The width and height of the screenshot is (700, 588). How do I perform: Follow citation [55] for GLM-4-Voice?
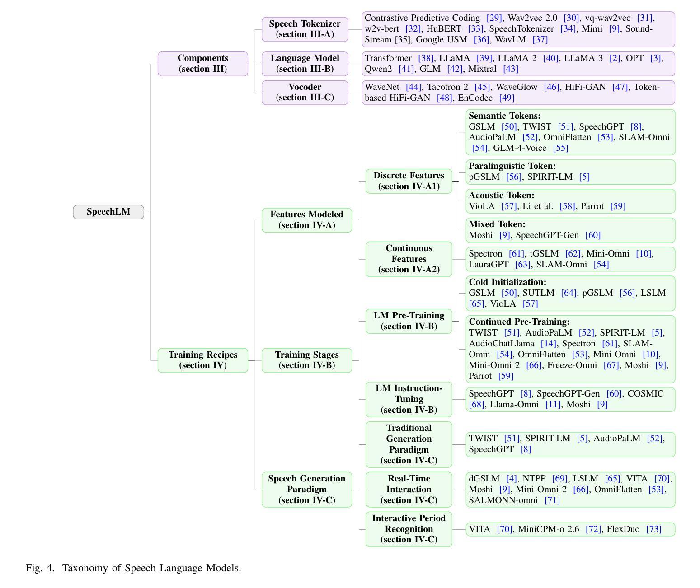(561, 148)
